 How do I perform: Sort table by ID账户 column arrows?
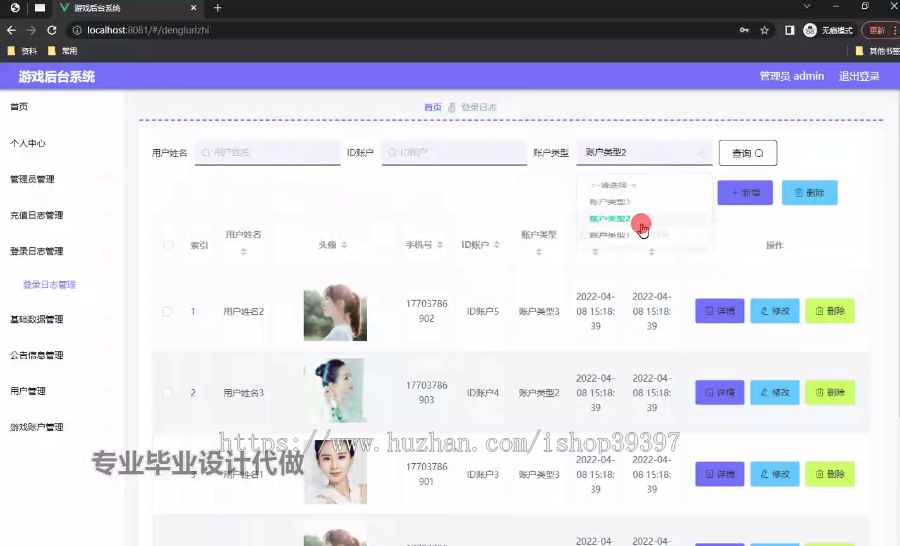tap(496, 245)
